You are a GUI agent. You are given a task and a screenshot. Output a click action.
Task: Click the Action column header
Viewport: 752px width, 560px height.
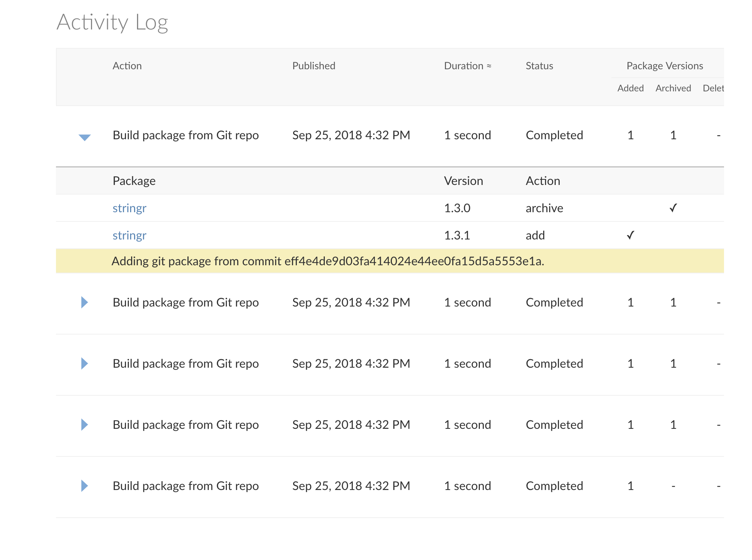click(127, 66)
